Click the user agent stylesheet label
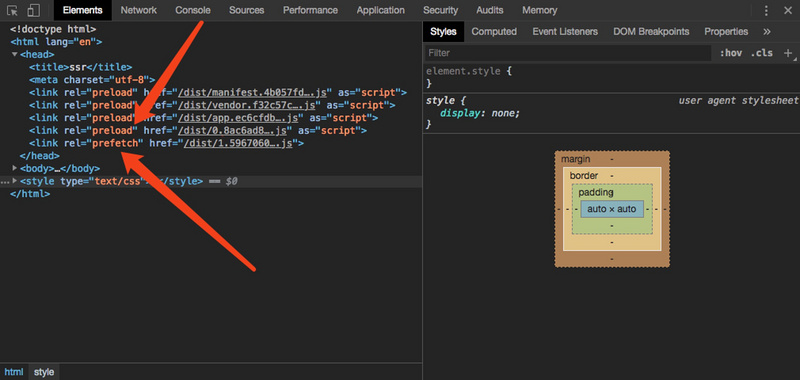The height and width of the screenshot is (380, 800). [738, 100]
